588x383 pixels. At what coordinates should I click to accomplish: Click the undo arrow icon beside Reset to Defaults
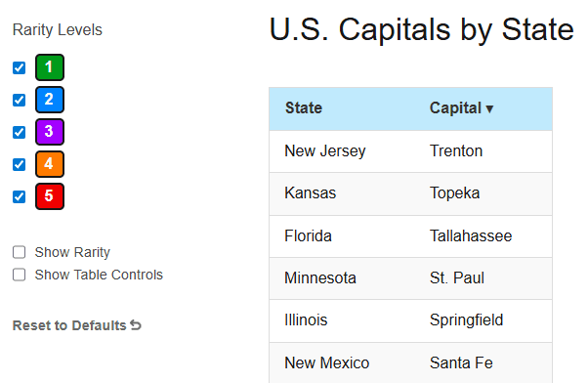[x=136, y=325]
